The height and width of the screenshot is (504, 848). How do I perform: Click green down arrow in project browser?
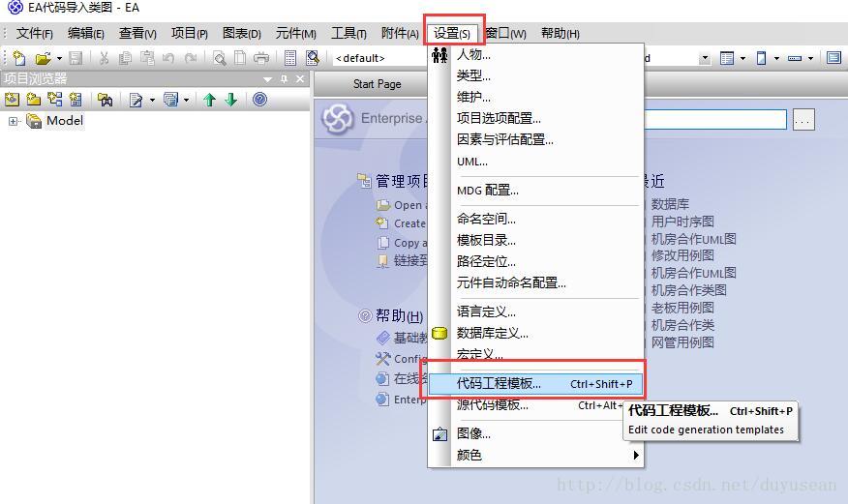(231, 100)
